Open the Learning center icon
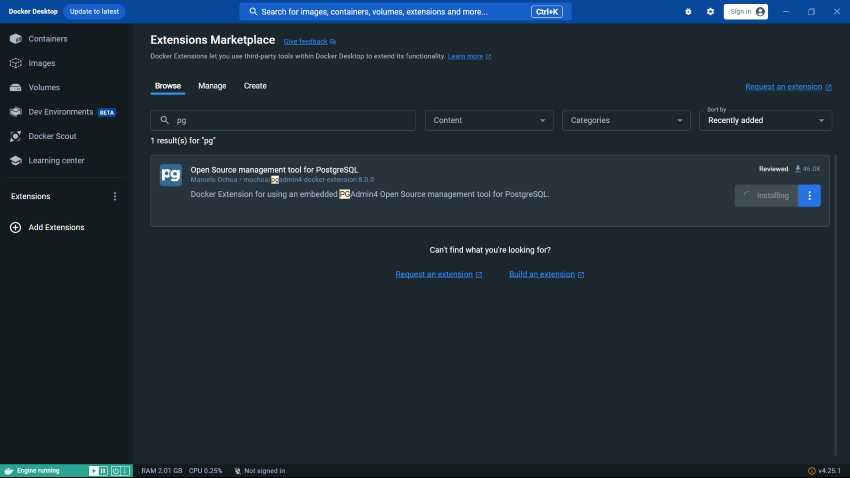 tap(16, 160)
